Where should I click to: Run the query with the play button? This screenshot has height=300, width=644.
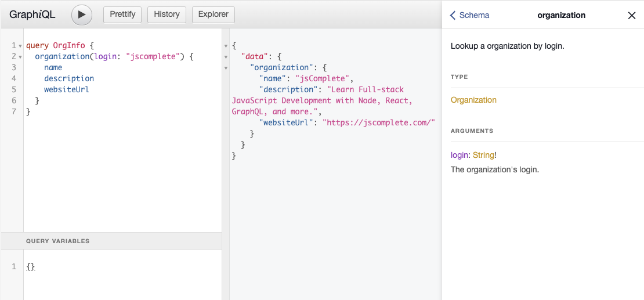coord(82,15)
